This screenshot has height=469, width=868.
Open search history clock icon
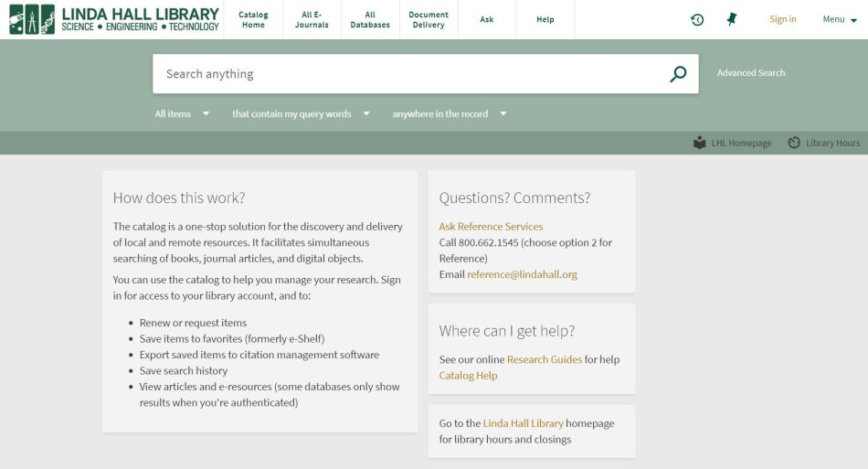click(x=697, y=20)
